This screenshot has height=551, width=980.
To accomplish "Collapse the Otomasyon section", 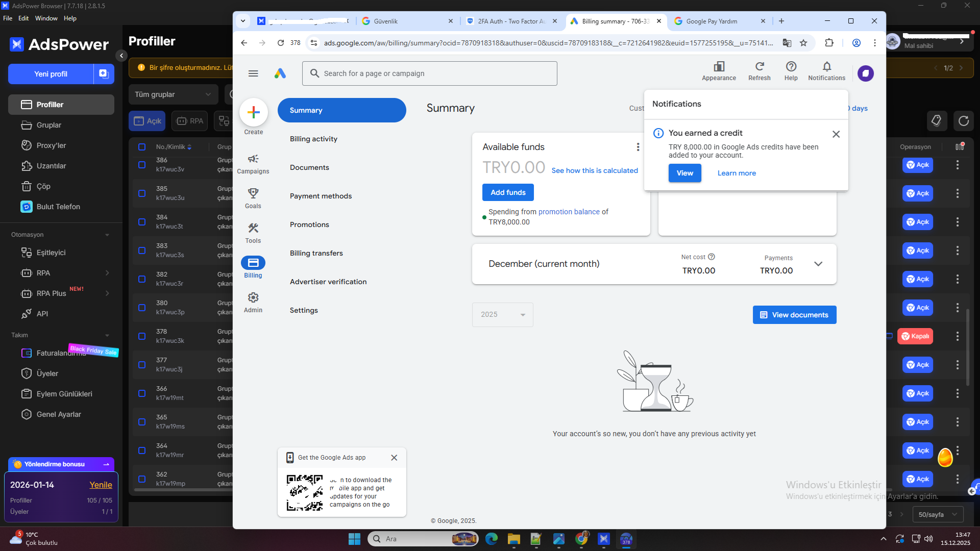I will pyautogui.click(x=107, y=235).
